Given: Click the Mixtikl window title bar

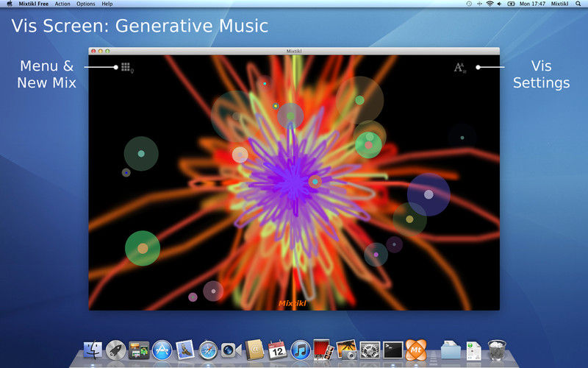Looking at the screenshot, I should click(294, 51).
